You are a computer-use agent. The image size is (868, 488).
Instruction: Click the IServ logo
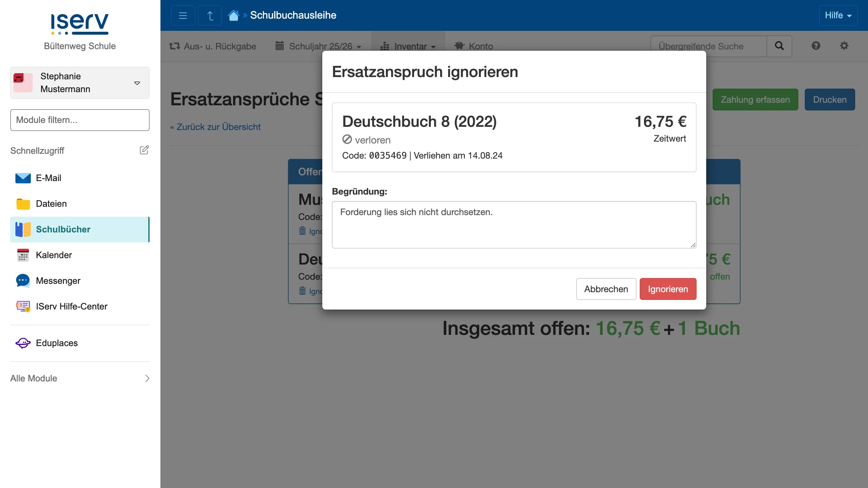point(80,23)
